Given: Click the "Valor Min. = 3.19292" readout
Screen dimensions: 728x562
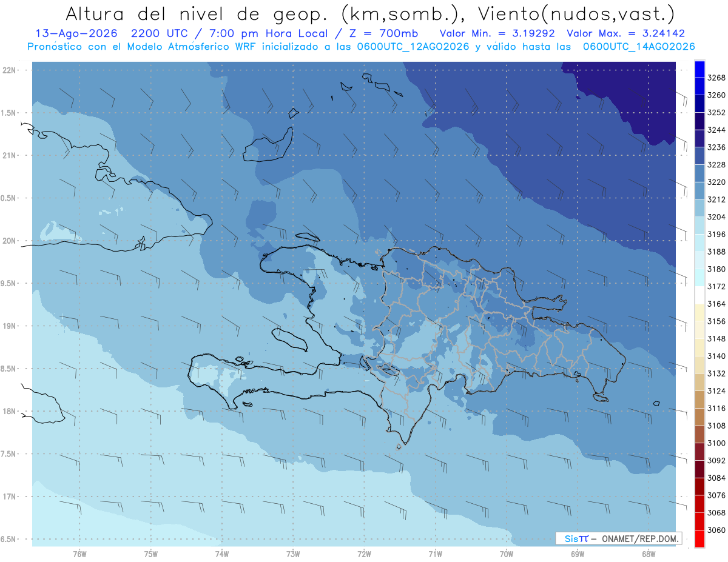Looking at the screenshot, I should coord(497,33).
